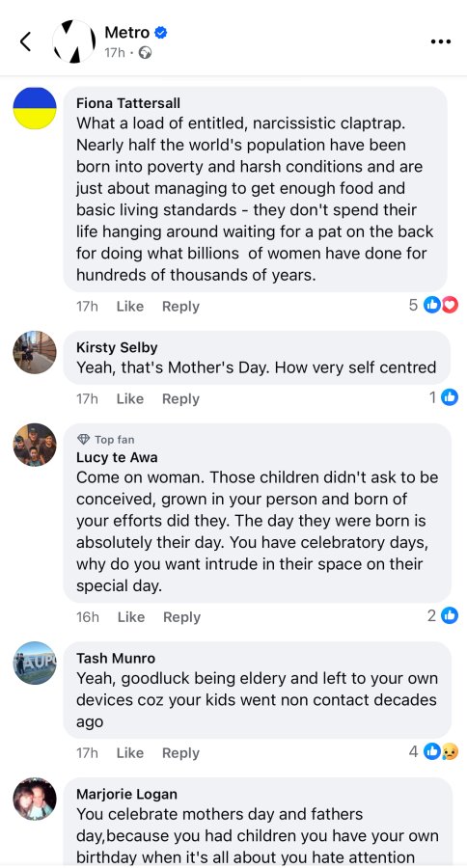Like Lucy te Awa's comment
The image size is (467, 868).
coord(130,616)
